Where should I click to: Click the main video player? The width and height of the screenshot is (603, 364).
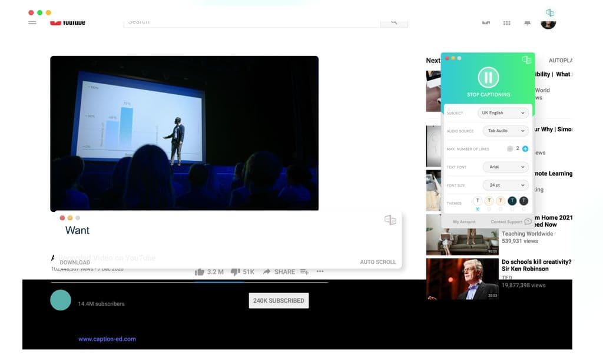[184, 134]
